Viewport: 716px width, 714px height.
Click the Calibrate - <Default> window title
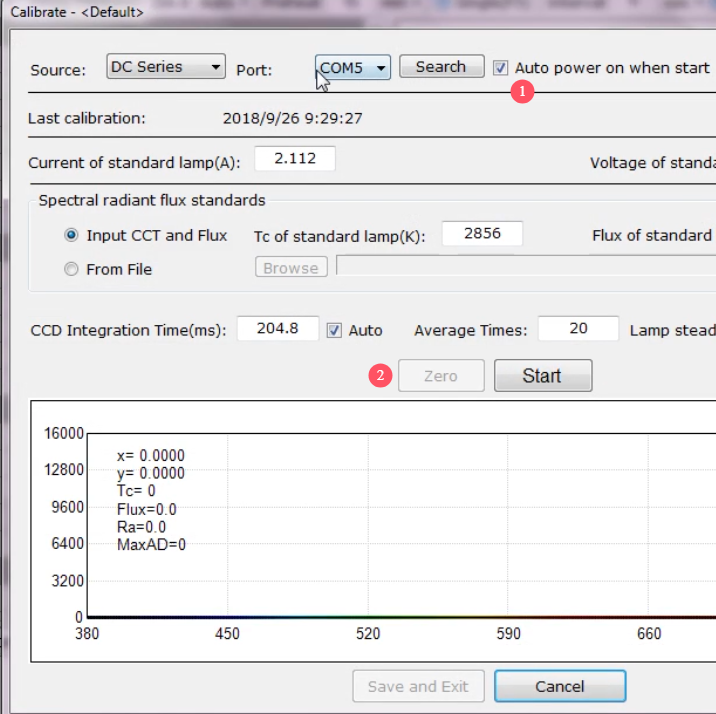pyautogui.click(x=77, y=12)
